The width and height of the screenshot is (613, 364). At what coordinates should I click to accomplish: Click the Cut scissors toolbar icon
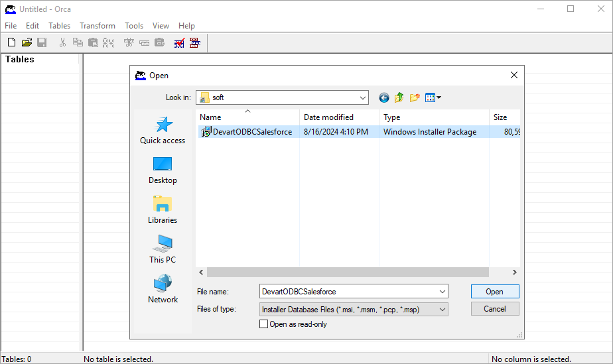(62, 42)
